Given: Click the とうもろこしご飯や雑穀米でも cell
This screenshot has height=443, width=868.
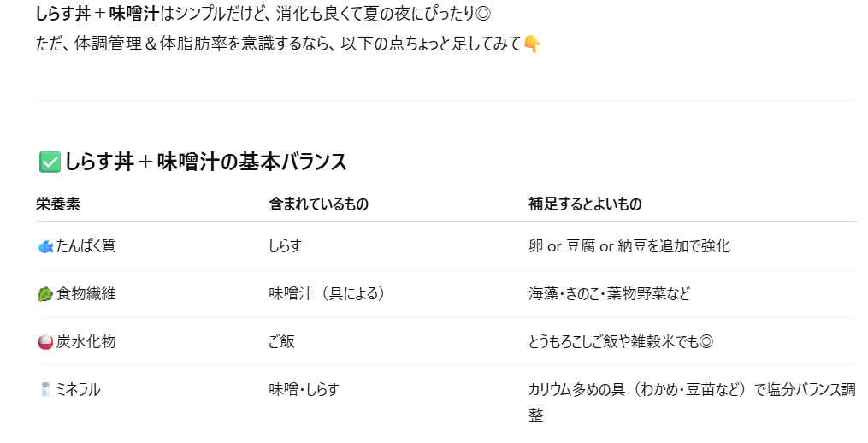Looking at the screenshot, I should click(621, 341).
